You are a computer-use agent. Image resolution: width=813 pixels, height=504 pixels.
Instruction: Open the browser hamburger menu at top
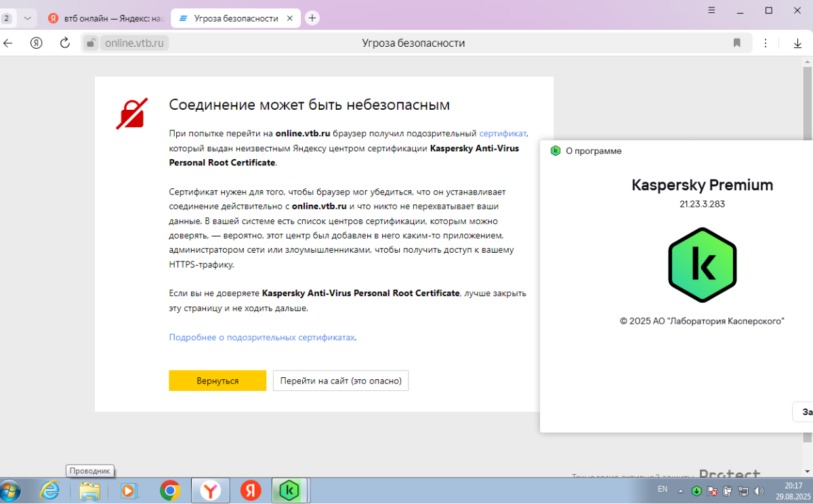pyautogui.click(x=712, y=10)
